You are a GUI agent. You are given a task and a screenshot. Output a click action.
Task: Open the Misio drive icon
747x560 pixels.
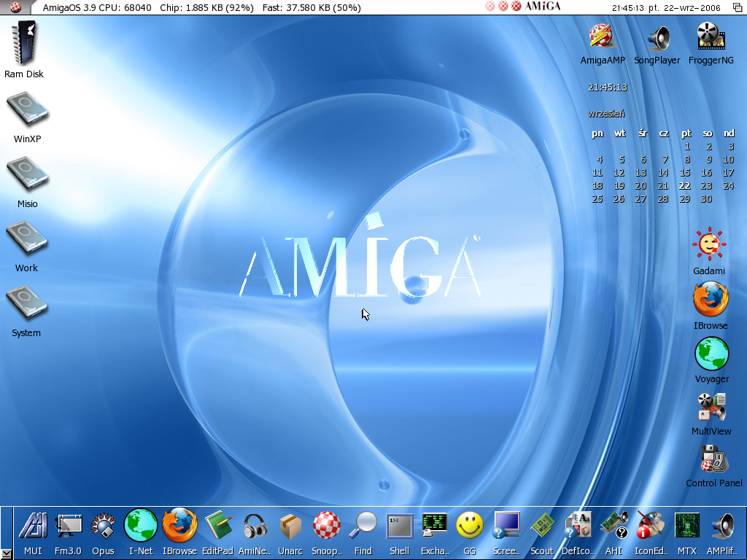pos(27,174)
